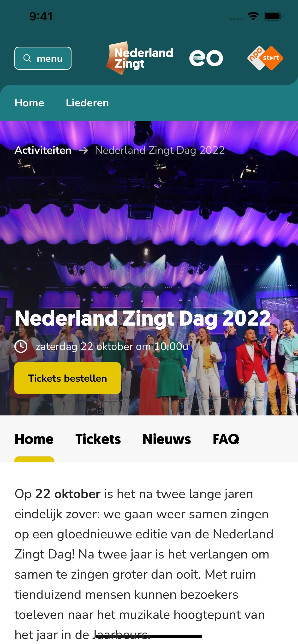Tap the clock icon beside event date
The image size is (298, 644).
click(21, 346)
